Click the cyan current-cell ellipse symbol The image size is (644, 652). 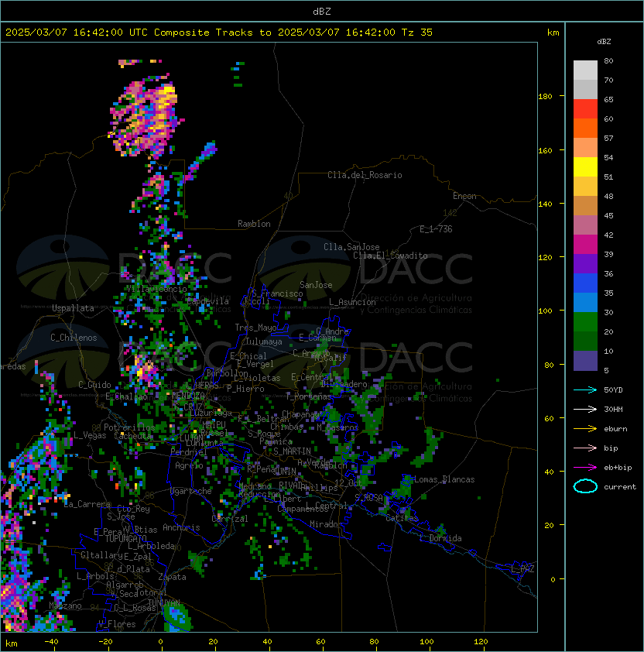click(585, 486)
